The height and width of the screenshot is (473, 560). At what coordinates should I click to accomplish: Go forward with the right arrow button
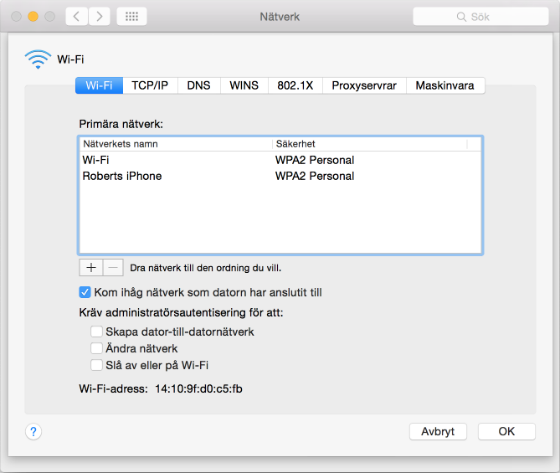click(99, 16)
